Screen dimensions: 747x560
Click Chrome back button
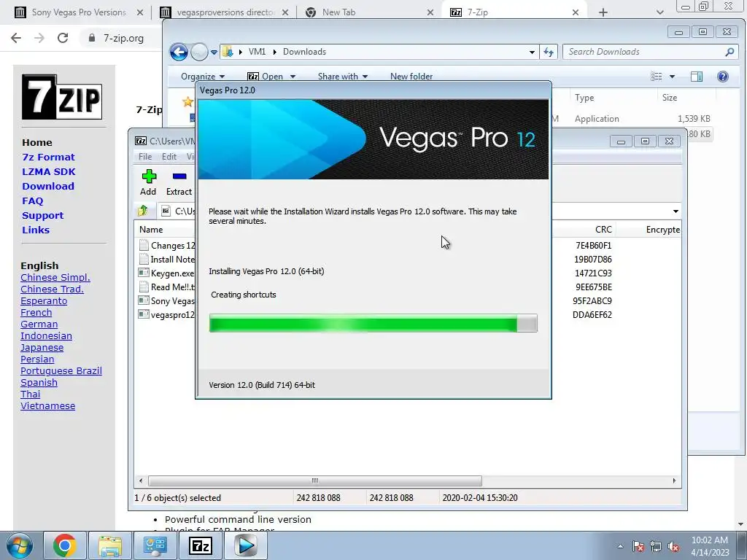pyautogui.click(x=16, y=38)
